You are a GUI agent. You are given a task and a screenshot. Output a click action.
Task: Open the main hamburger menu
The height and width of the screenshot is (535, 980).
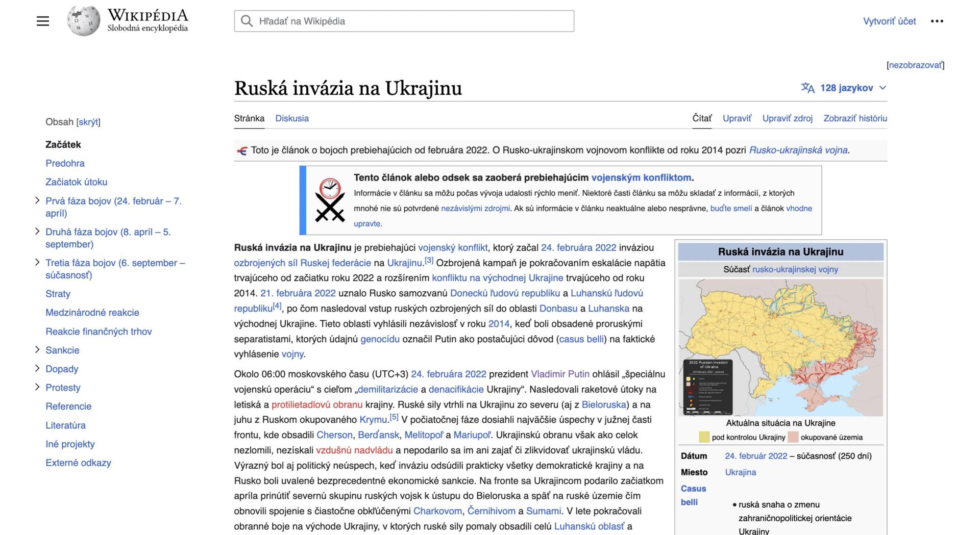coord(43,21)
